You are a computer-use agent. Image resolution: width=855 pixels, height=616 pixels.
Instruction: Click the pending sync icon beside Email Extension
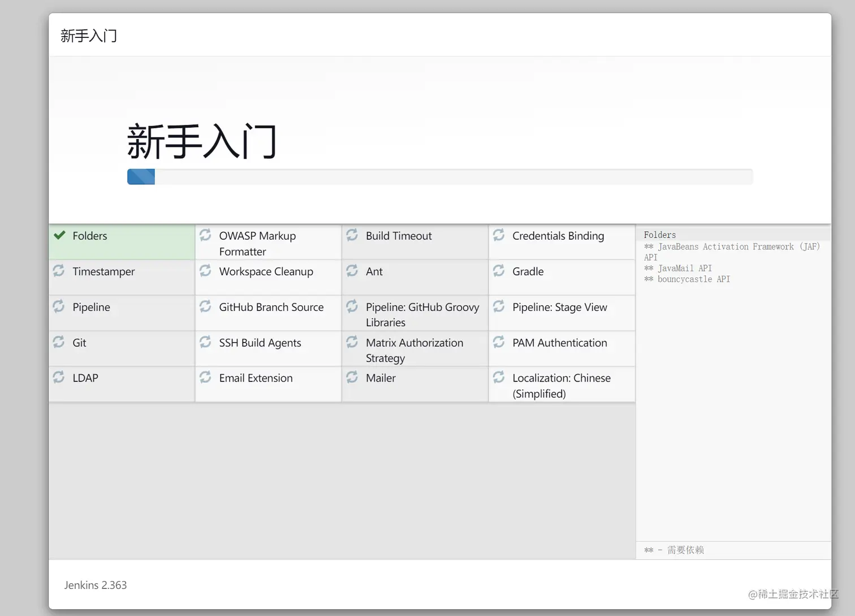pyautogui.click(x=205, y=377)
